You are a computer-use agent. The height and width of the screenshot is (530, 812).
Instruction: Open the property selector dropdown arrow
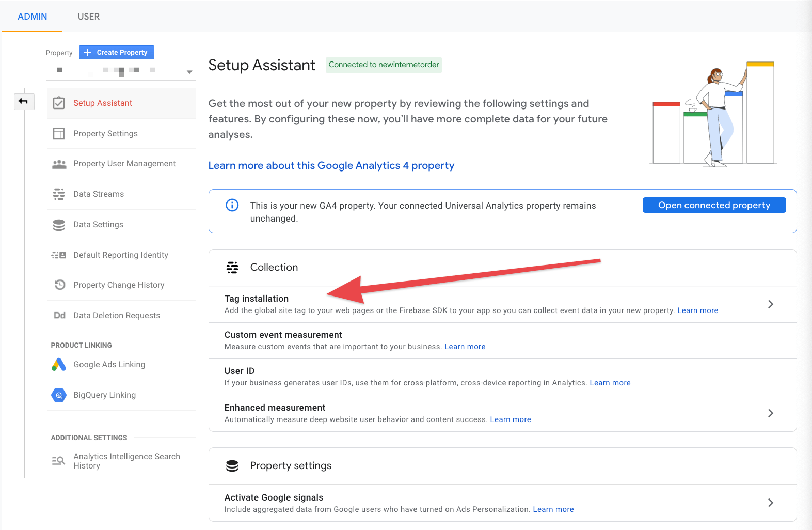pyautogui.click(x=189, y=72)
